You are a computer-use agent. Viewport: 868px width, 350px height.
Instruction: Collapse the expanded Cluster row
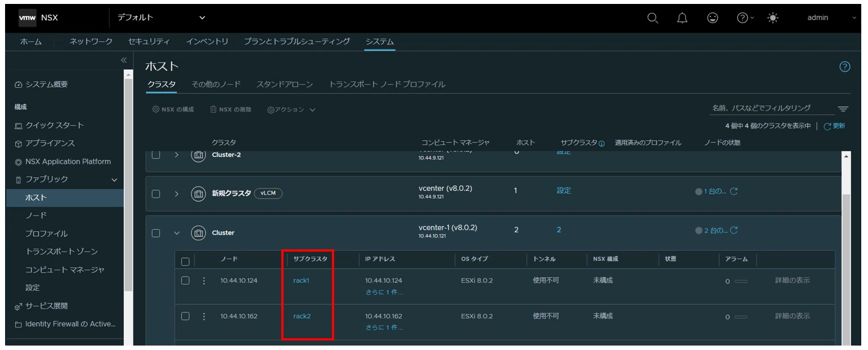pos(176,232)
